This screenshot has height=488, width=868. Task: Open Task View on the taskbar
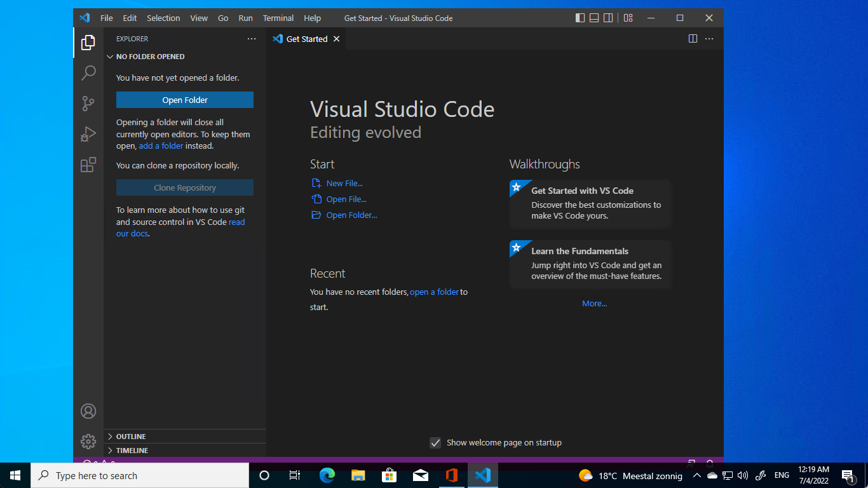tap(295, 475)
